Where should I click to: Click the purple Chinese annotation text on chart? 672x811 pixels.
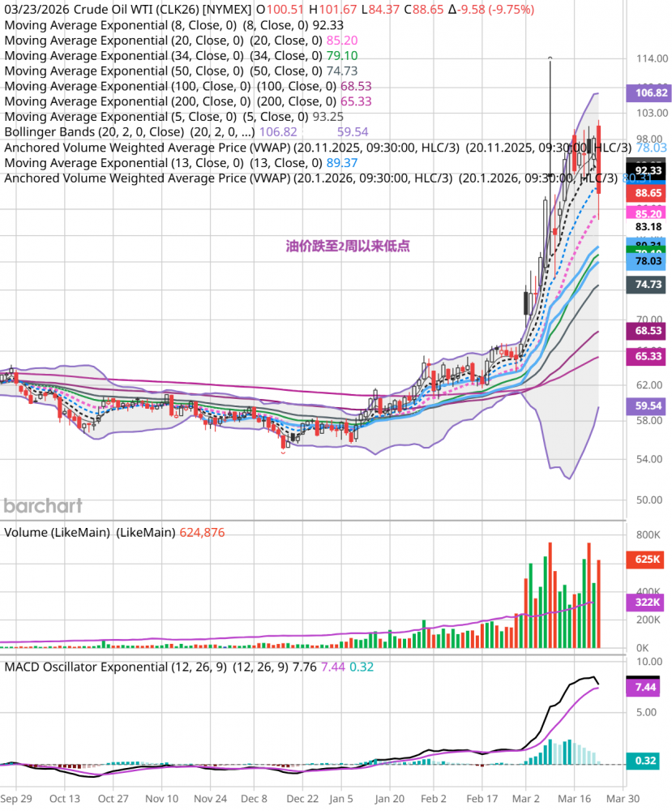tap(347, 246)
